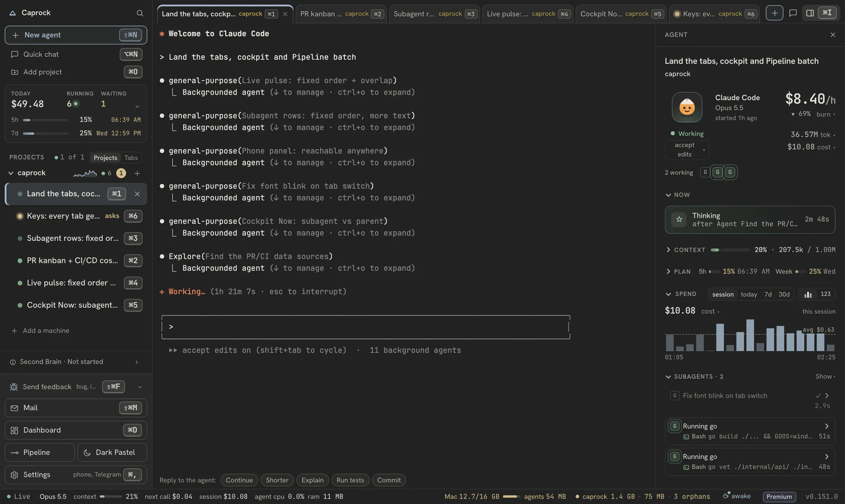
Task: Open the accept edits mode dropdown
Action: (x=687, y=150)
